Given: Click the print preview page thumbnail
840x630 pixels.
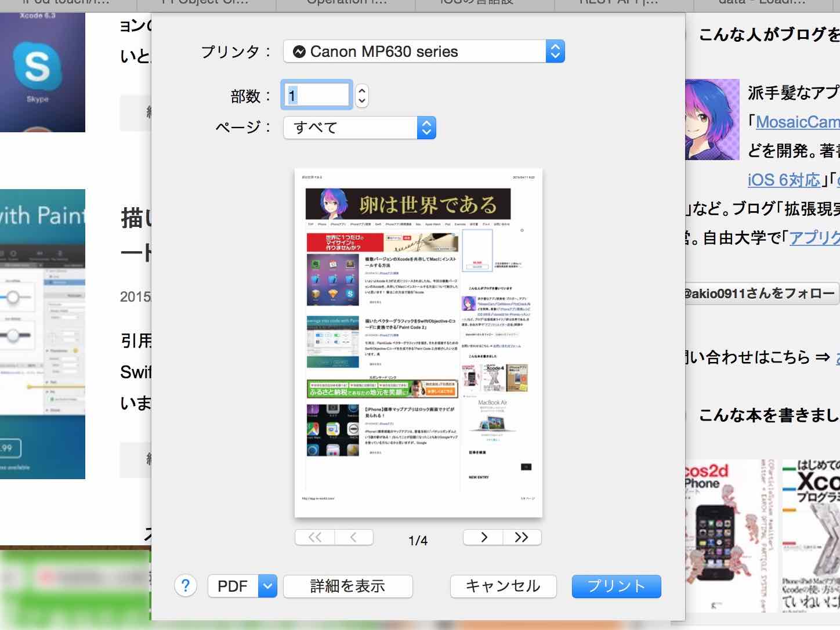Looking at the screenshot, I should pos(418,343).
